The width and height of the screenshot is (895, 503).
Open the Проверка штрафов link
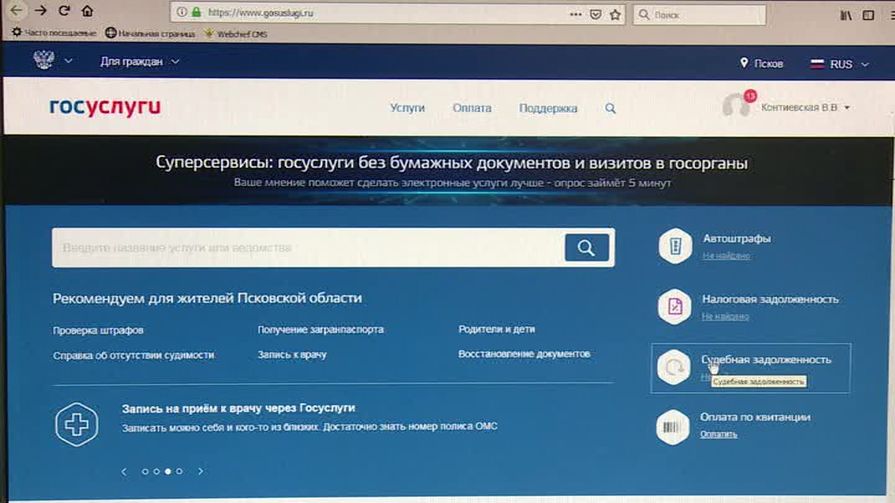[98, 330]
